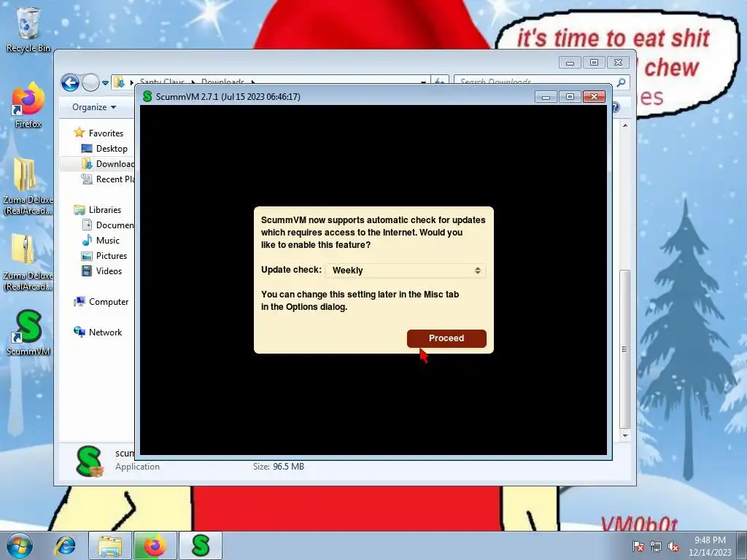Switch to ScummVM taskbar button

click(201, 545)
